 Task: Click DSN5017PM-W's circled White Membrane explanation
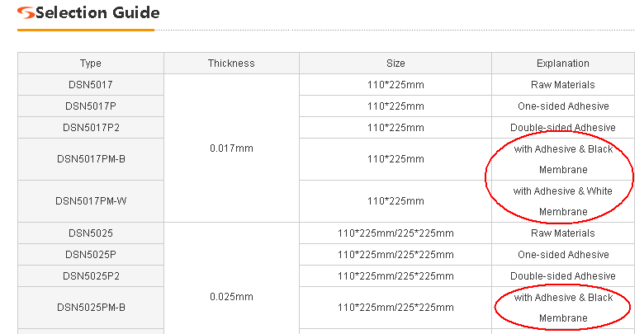click(563, 201)
